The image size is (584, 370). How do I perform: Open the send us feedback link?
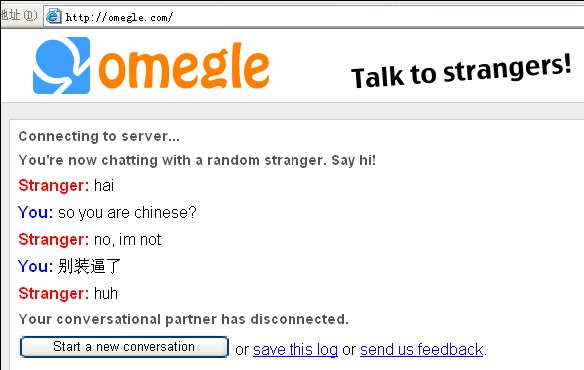421,350
